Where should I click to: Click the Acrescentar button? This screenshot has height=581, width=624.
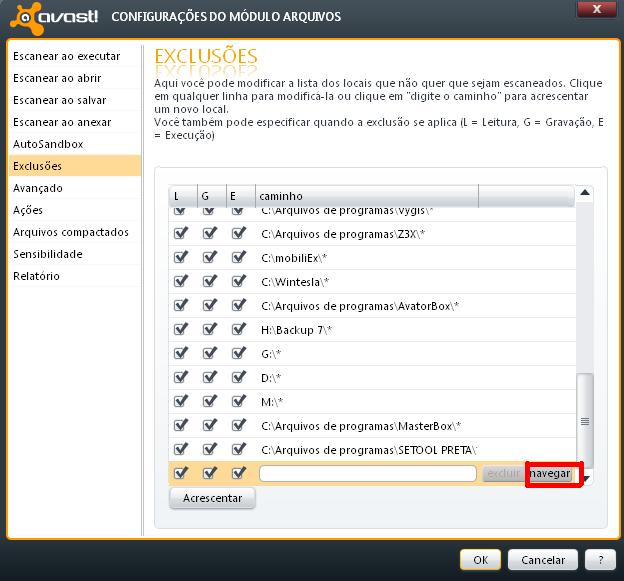213,498
